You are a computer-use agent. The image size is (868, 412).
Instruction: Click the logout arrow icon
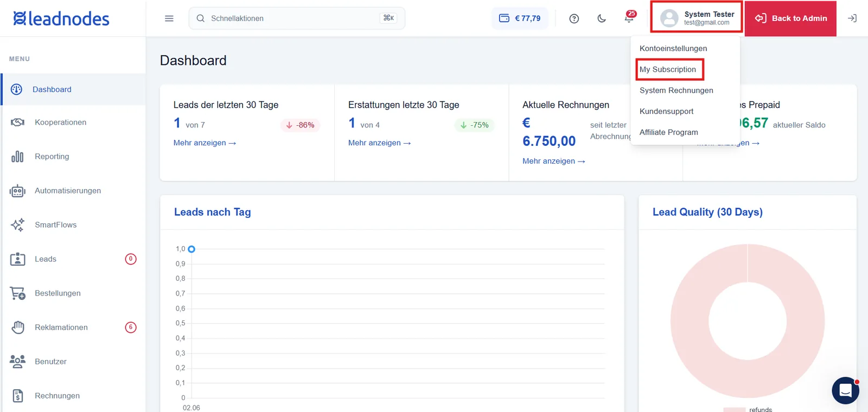pyautogui.click(x=852, y=18)
